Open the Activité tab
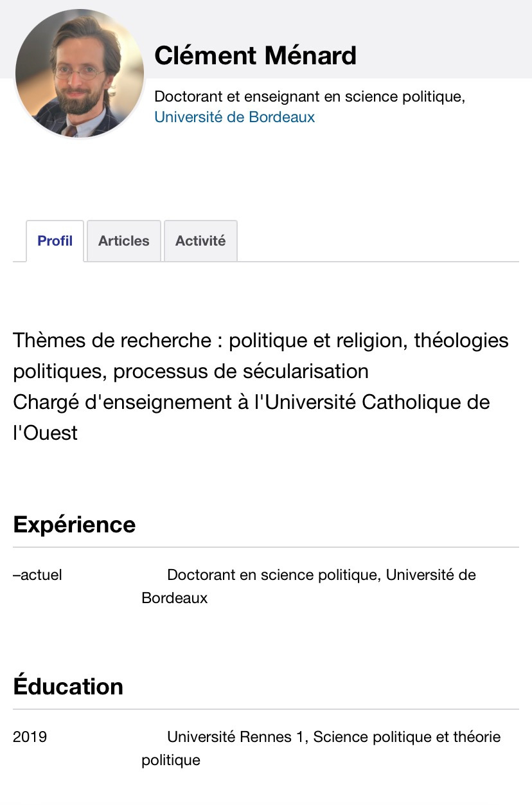Screen dimensions: 532x805 200,241
